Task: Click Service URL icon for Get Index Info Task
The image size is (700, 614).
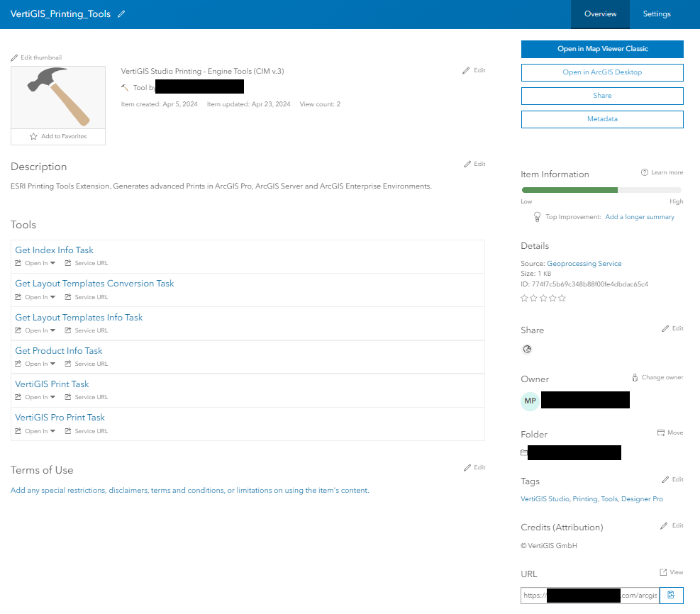Action: (x=68, y=263)
